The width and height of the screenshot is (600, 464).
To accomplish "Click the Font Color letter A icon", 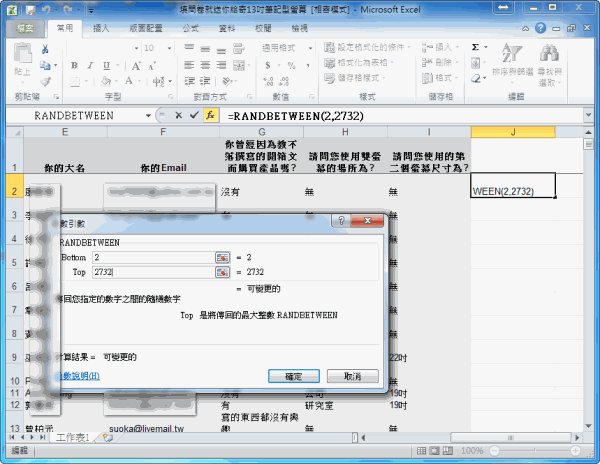I will click(129, 81).
